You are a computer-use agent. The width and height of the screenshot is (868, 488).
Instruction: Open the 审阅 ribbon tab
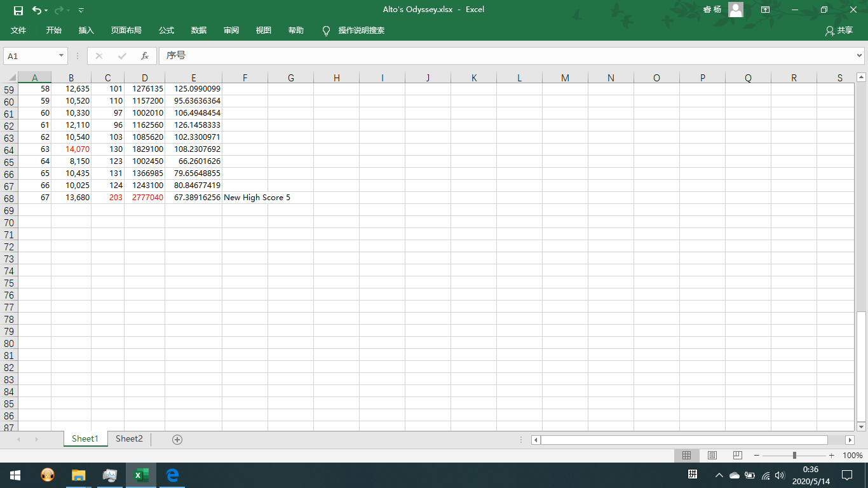coord(231,30)
